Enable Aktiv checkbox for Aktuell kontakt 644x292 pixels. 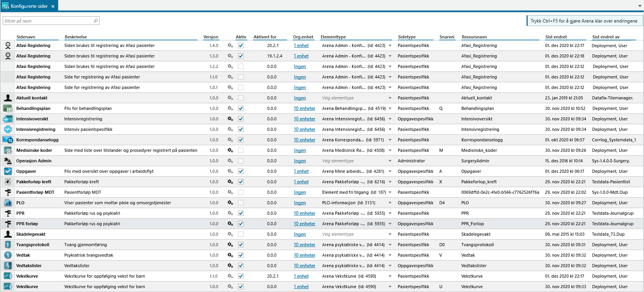(241, 98)
